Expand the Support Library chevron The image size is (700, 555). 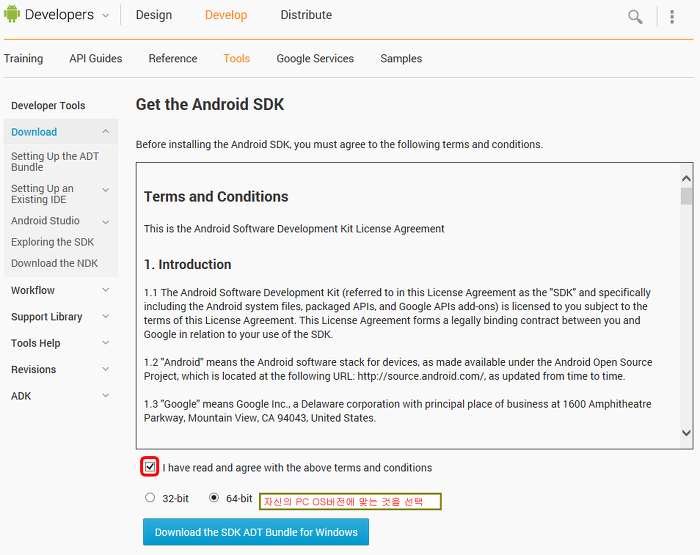pyautogui.click(x=106, y=316)
